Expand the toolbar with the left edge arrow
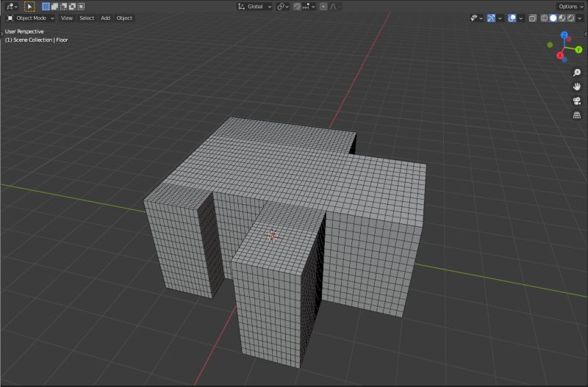The height and width of the screenshot is (387, 588). (2, 34)
